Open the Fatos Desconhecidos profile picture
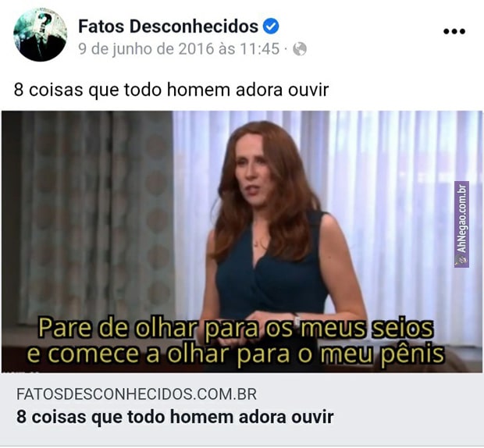 pyautogui.click(x=40, y=34)
